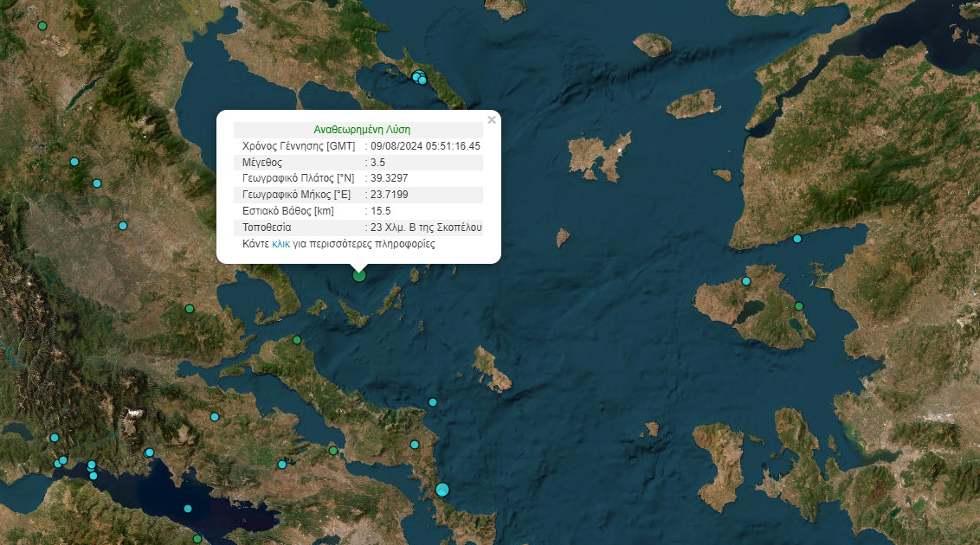Close the earthquake details popup

492,120
